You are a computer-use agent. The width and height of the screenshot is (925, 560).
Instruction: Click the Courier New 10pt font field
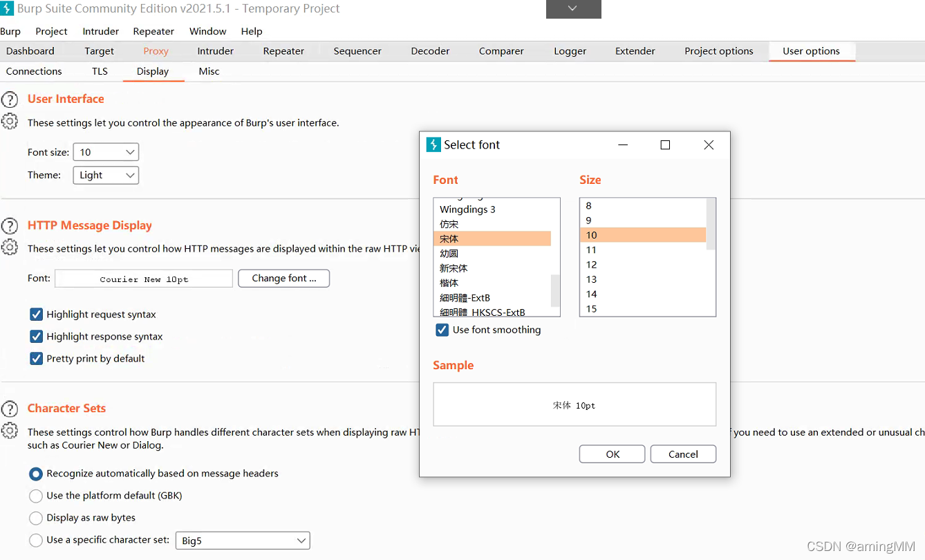tap(144, 279)
